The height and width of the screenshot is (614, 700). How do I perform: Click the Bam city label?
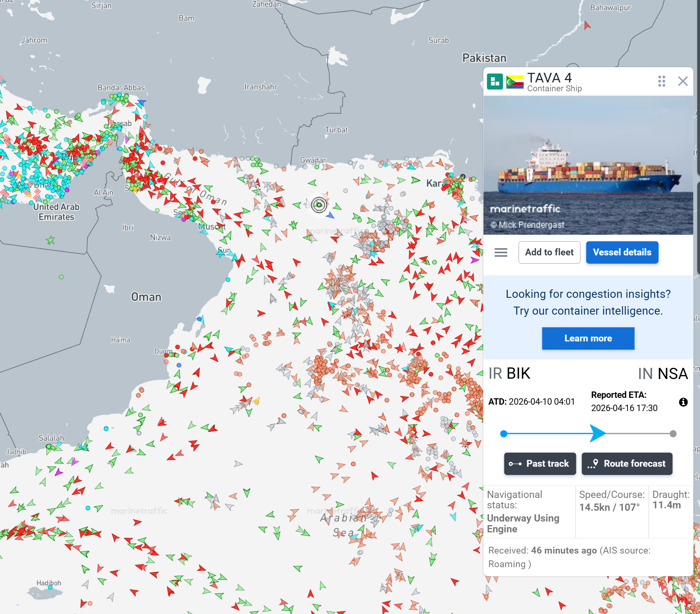(186, 18)
